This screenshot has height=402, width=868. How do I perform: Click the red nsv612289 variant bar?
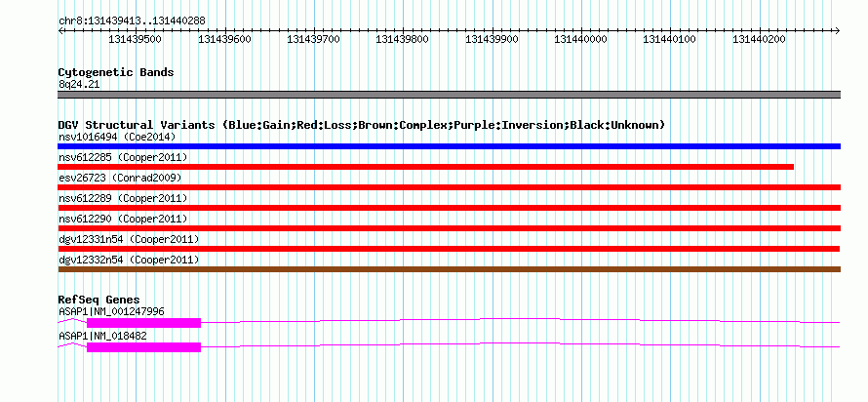click(449, 208)
